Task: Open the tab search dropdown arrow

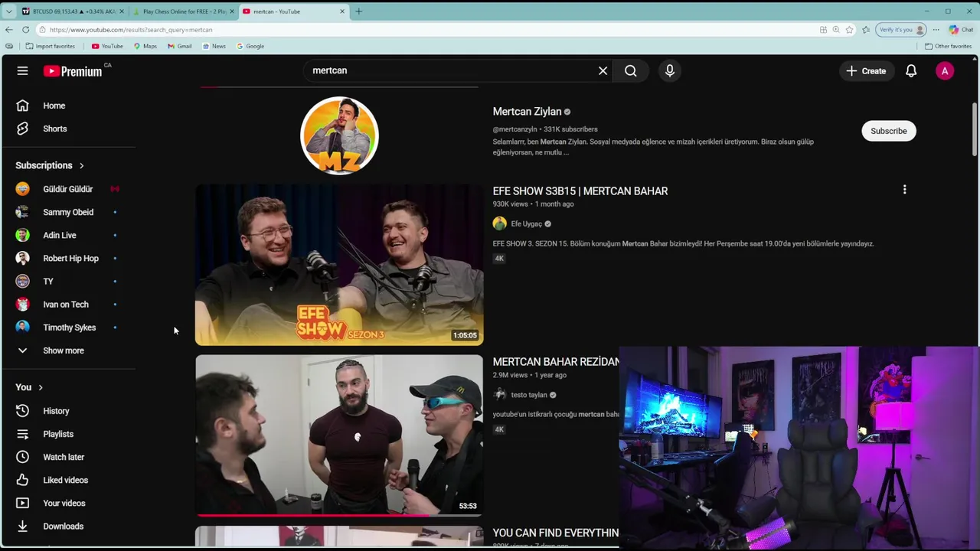Action: click(8, 11)
